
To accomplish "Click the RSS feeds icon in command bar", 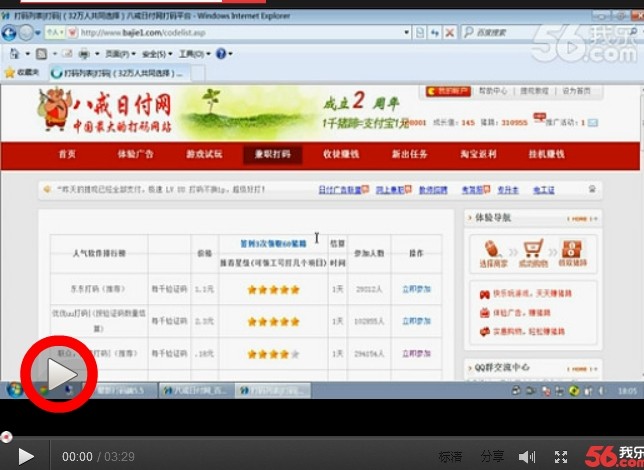I will pyautogui.click(x=41, y=53).
